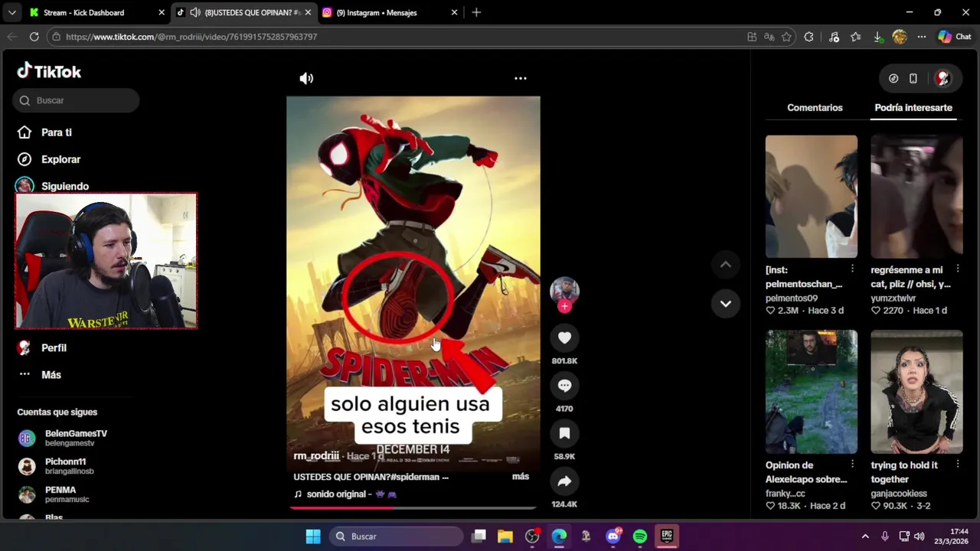This screenshot has height=551, width=980.
Task: Click the TikTok logo
Action: (x=49, y=71)
